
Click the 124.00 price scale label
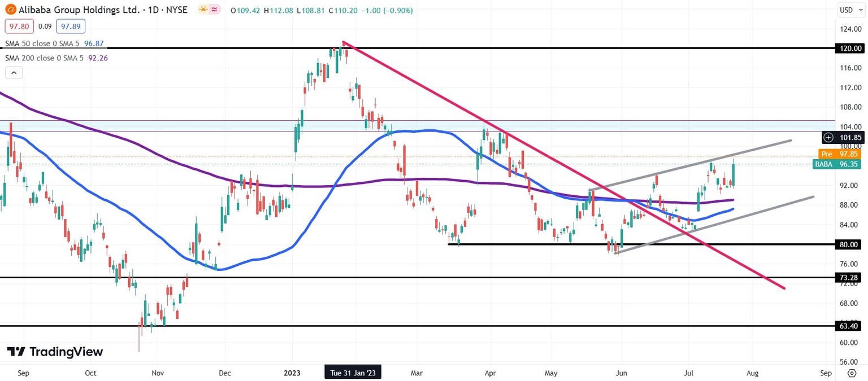[x=850, y=29]
